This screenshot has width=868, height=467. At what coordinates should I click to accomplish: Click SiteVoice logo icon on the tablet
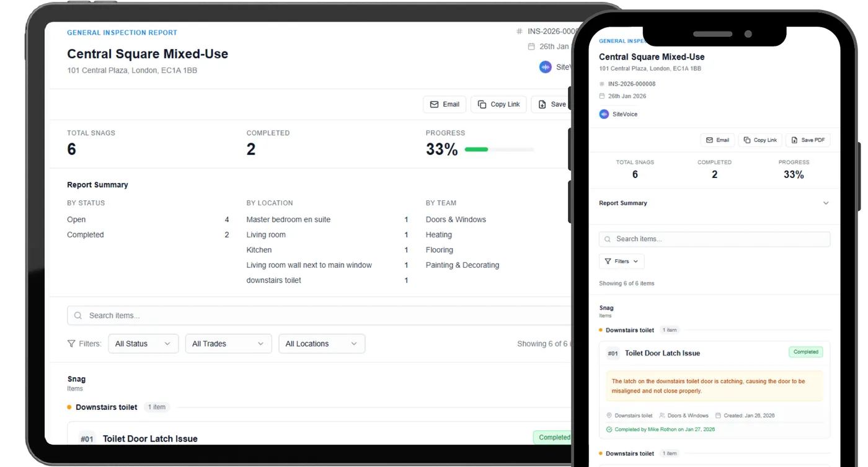click(545, 67)
